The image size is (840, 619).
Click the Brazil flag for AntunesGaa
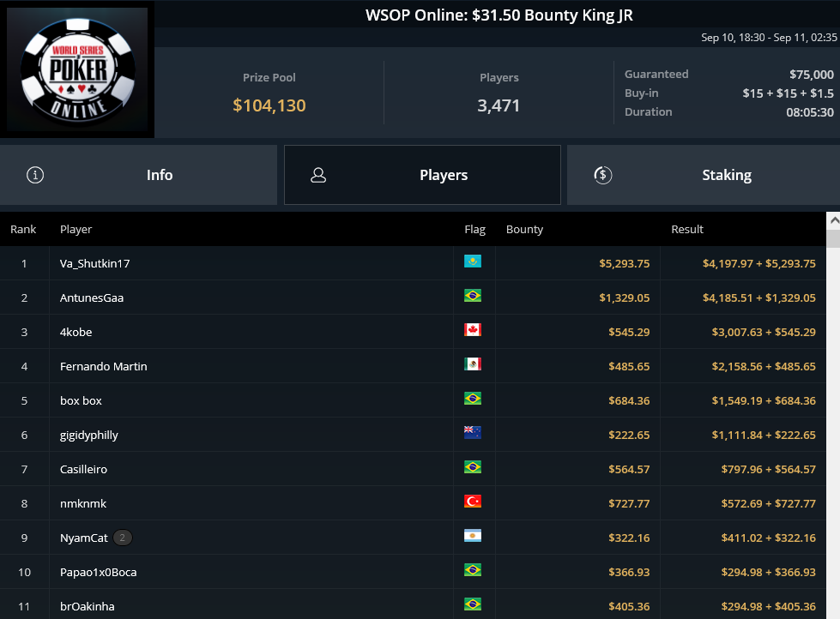pos(473,296)
